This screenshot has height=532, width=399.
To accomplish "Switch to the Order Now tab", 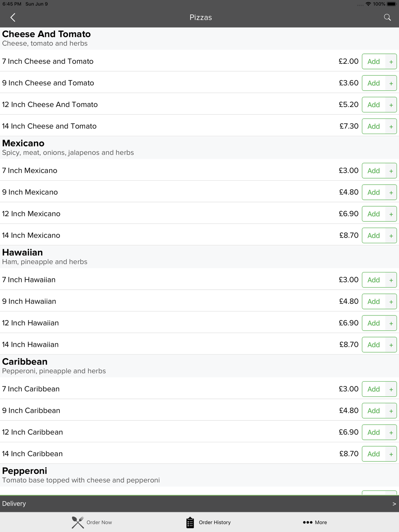I will click(99, 522).
